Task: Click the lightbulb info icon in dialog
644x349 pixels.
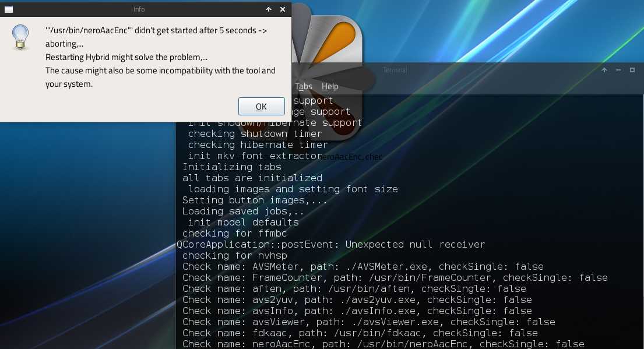Action: coord(21,37)
